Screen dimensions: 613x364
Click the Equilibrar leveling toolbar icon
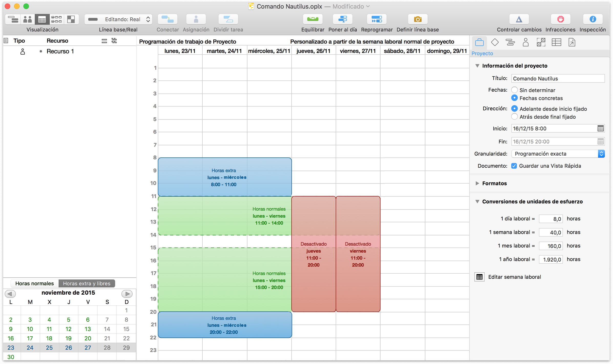pos(313,19)
